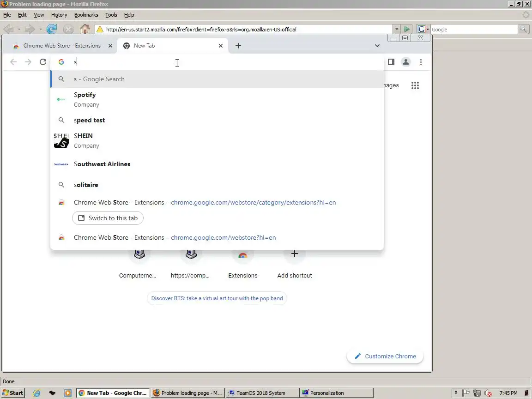532x399 pixels.
Task: Open Firefox View menu
Action: point(39,15)
